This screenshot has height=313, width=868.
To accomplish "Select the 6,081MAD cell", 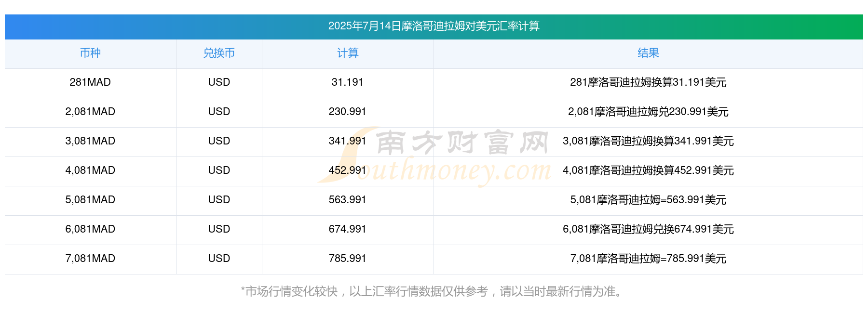I will point(90,229).
